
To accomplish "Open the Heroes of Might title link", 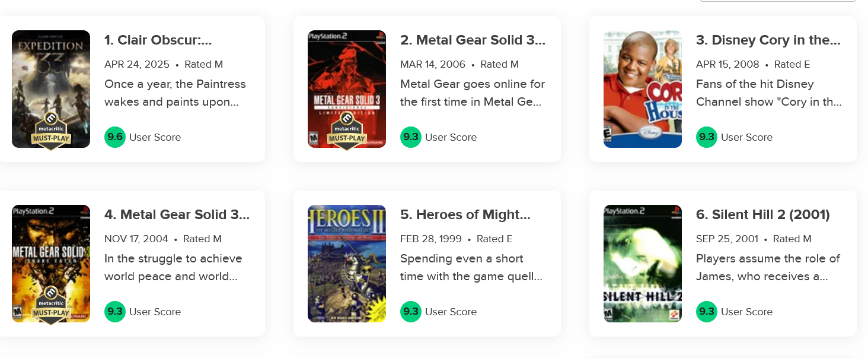I will pos(465,215).
